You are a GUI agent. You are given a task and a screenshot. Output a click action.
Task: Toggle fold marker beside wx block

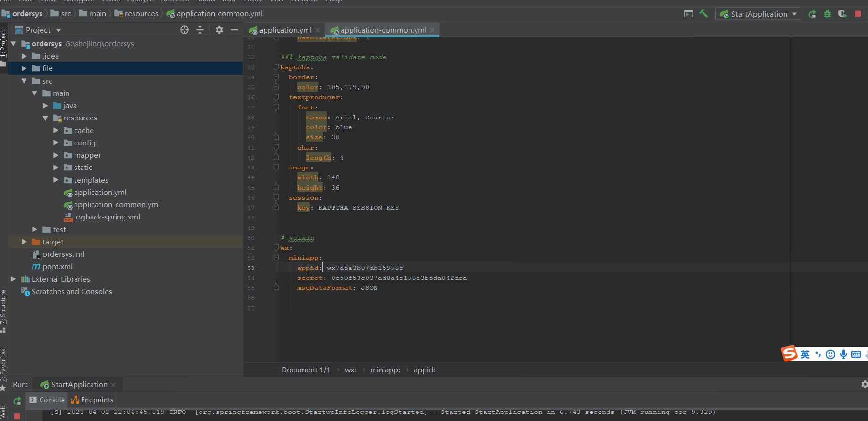point(276,248)
